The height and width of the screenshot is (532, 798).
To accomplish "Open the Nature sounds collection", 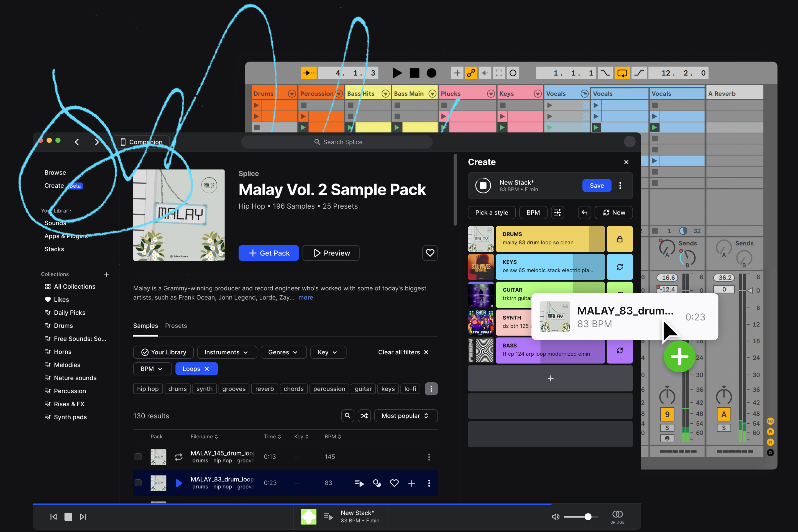I will pyautogui.click(x=71, y=378).
